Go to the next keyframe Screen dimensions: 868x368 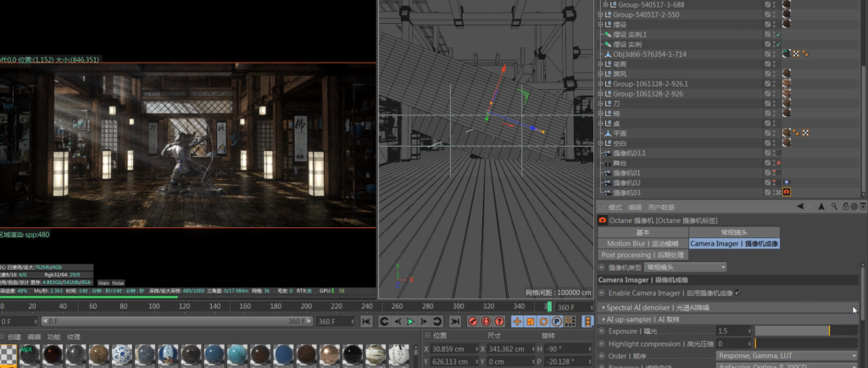(x=437, y=321)
